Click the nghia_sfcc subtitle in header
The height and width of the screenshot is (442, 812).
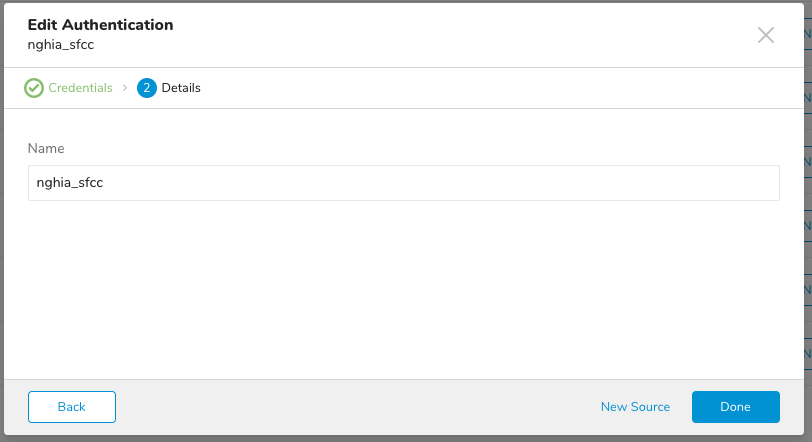click(x=61, y=45)
